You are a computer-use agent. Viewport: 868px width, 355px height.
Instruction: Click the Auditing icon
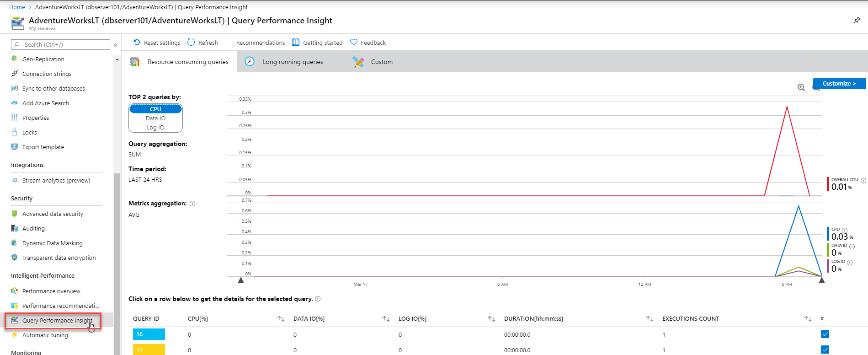pos(15,228)
